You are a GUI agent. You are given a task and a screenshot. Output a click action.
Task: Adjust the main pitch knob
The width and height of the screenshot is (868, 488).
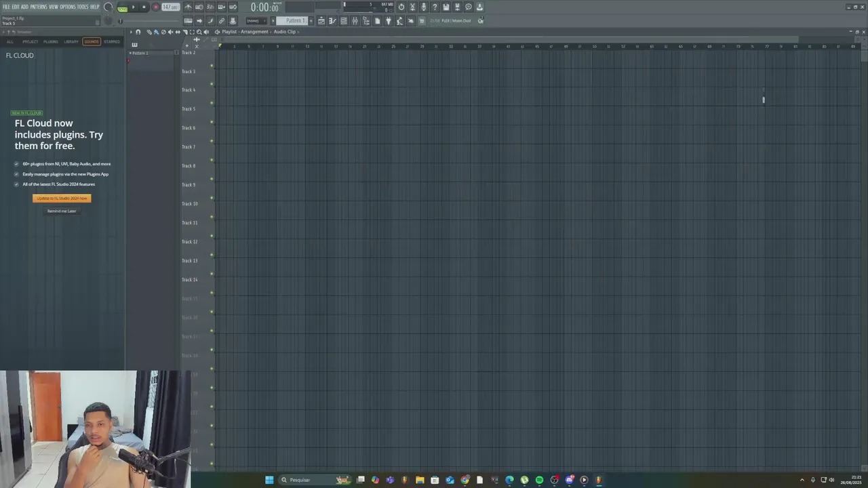[108, 20]
